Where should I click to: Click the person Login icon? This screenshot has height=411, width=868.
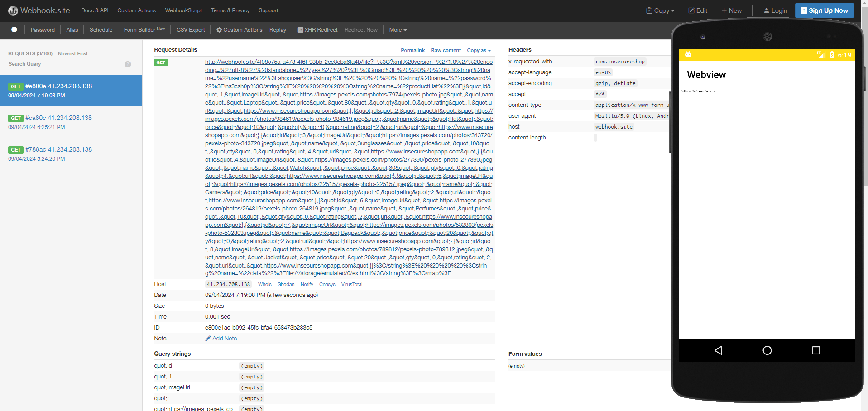coord(766,10)
